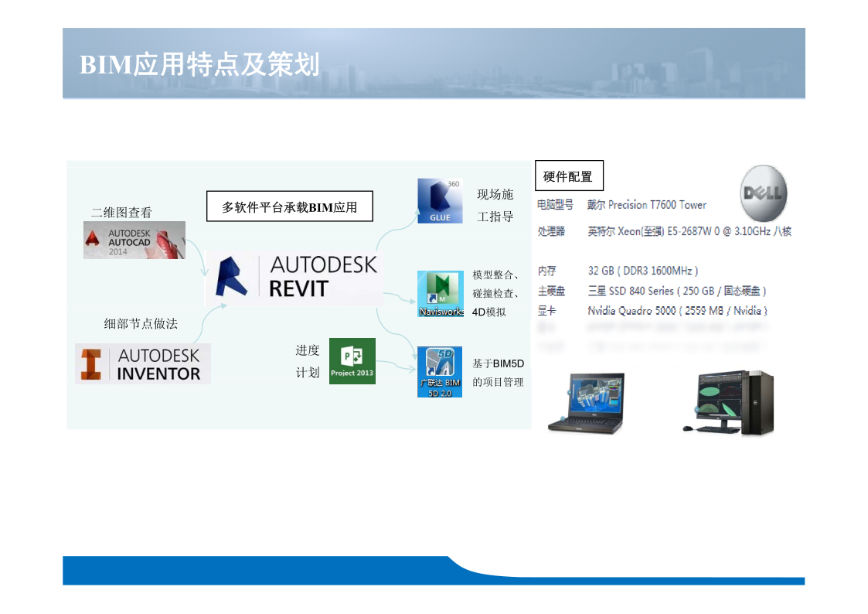Click the slide title BIM应用特点及策划
The height and width of the screenshot is (614, 868).
point(199,64)
